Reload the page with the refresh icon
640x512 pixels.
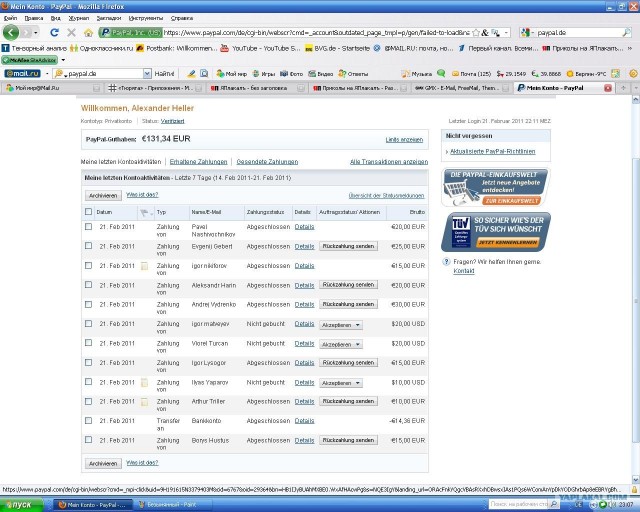(54, 33)
